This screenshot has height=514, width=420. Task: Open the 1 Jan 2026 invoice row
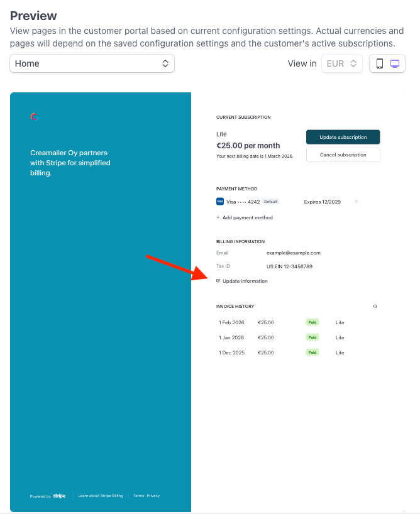[298, 337]
